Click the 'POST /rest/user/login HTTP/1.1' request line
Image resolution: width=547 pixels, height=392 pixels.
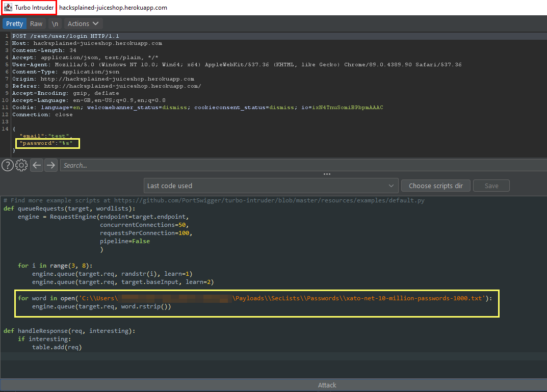point(66,36)
